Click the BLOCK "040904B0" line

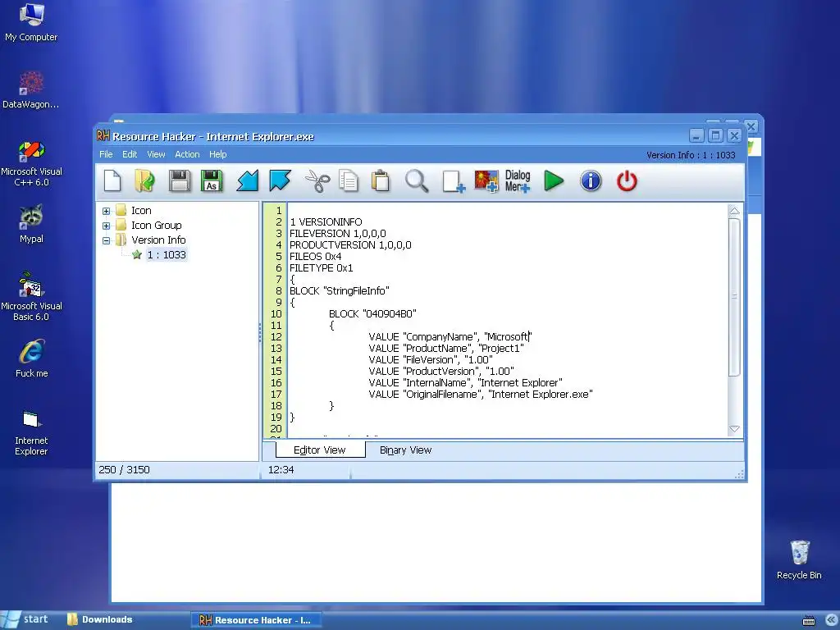point(372,314)
